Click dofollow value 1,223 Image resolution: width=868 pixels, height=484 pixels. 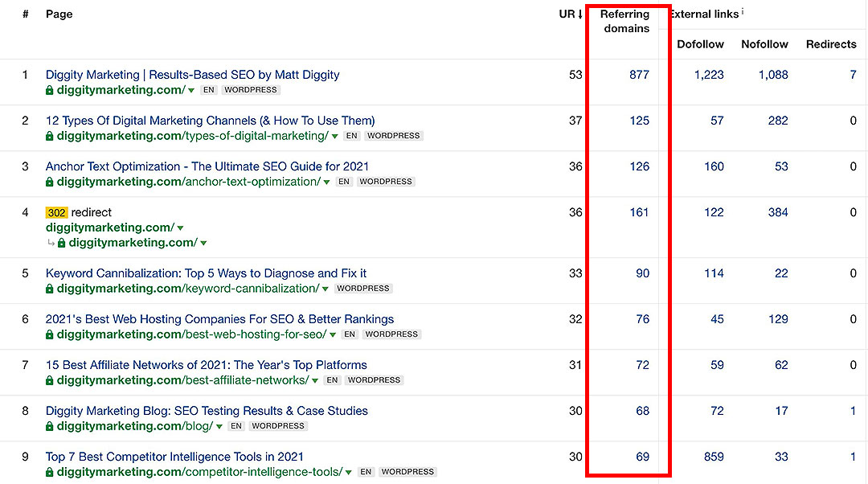[x=709, y=75]
